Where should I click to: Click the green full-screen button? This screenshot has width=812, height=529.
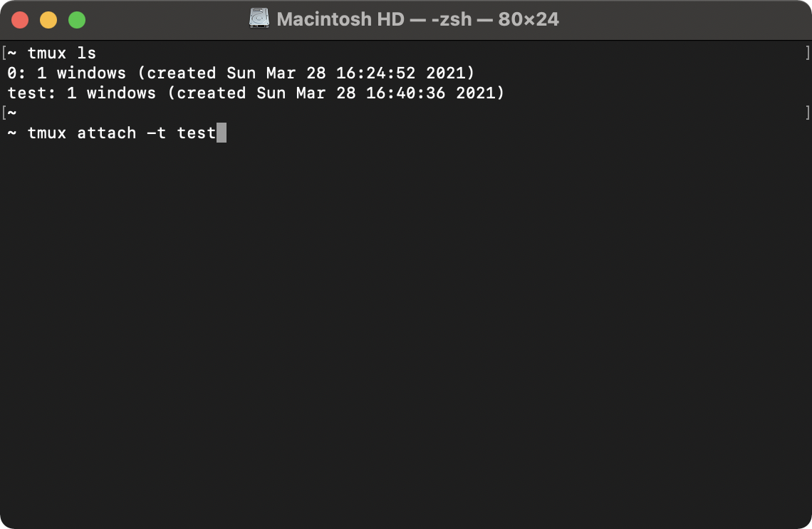77,20
